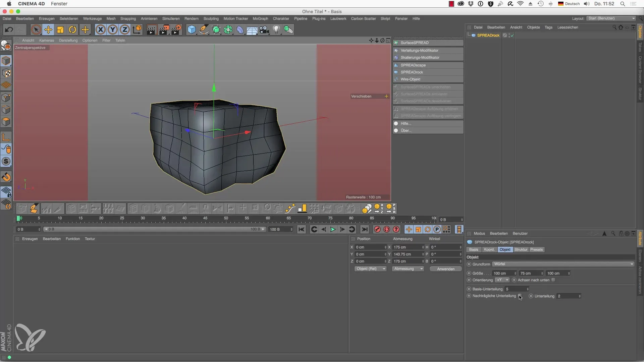The height and width of the screenshot is (362, 644).
Task: Click the Basis-Unterteilung value field
Action: click(517, 289)
